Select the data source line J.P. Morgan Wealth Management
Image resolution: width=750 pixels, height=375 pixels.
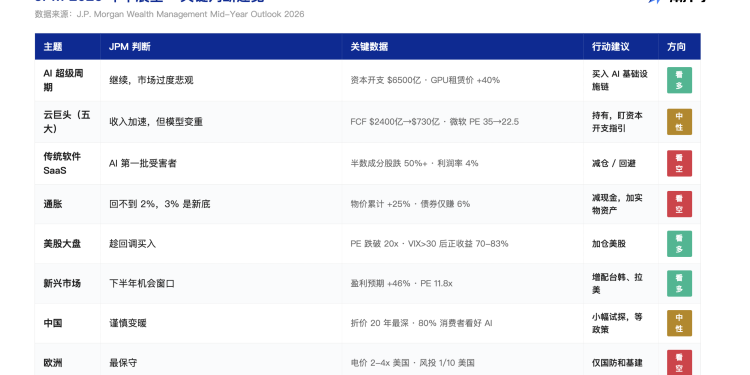[x=169, y=14]
